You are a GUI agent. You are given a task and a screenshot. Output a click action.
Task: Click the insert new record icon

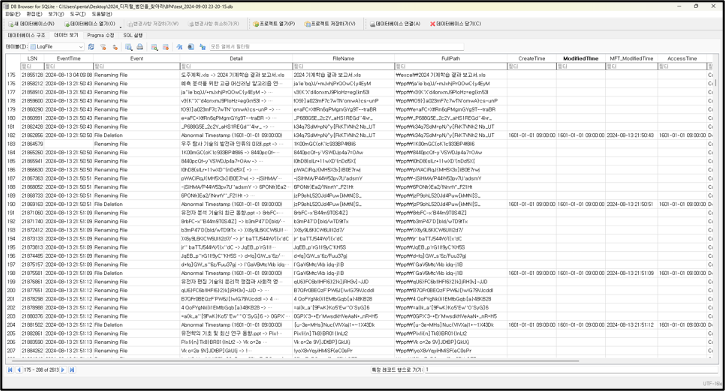coord(154,47)
